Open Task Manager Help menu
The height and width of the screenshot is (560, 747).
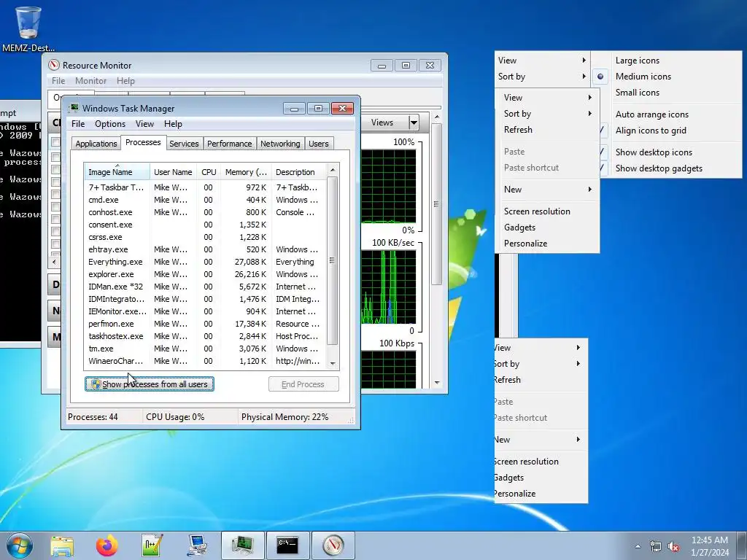tap(173, 124)
